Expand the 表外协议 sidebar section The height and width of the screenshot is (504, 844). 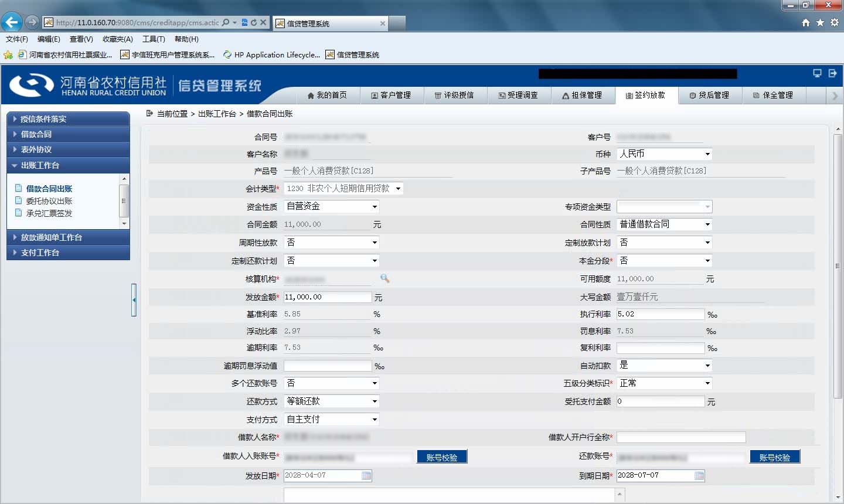pyautogui.click(x=68, y=149)
